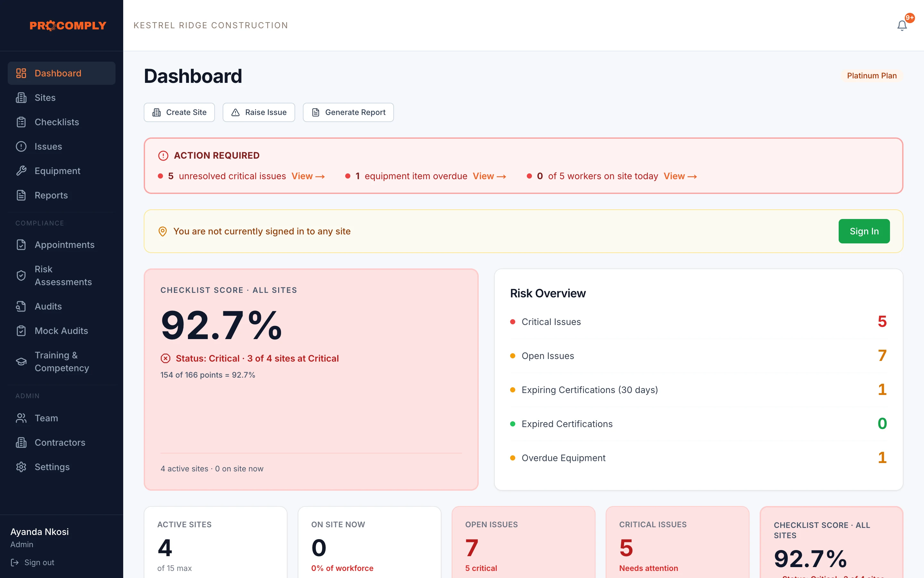Image resolution: width=924 pixels, height=578 pixels.
Task: Click the Contractors building icon
Action: tap(21, 443)
